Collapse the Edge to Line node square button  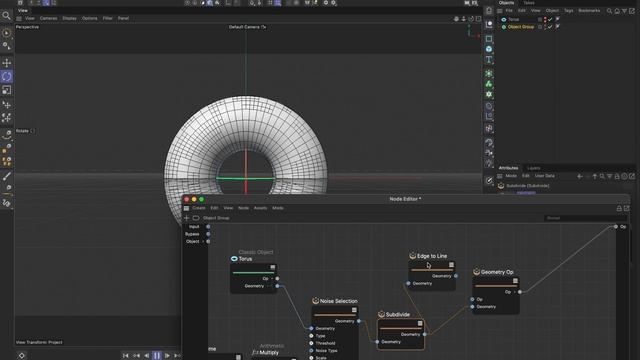click(451, 265)
